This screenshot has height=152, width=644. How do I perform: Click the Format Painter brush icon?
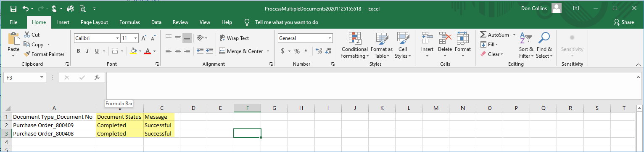click(27, 54)
